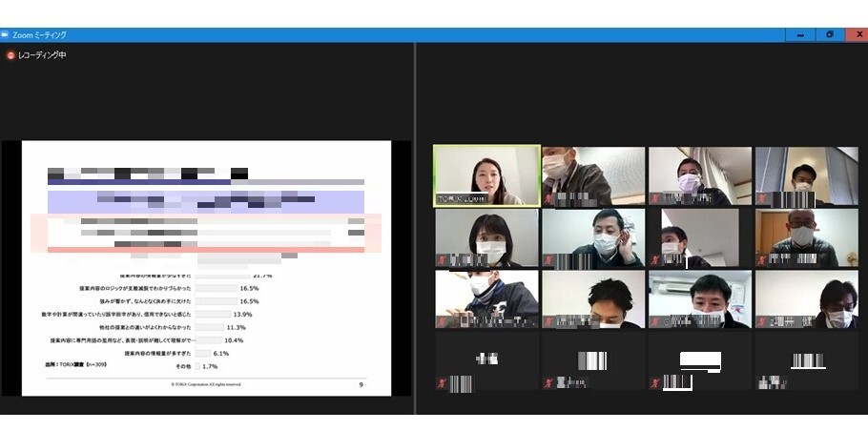Select third row's leftmost participant video tile
Screen dimensions: 868x431
[x=486, y=299]
